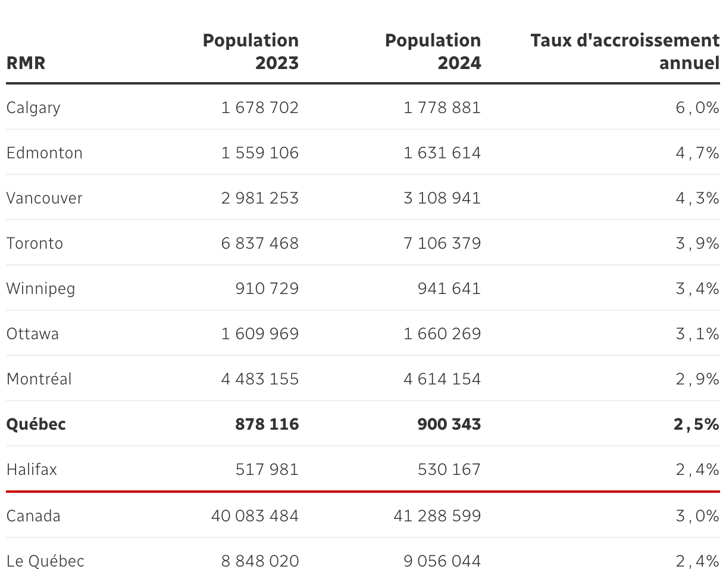Click the Le Québec row name
Screen dimensions: 726x588
[46, 561]
